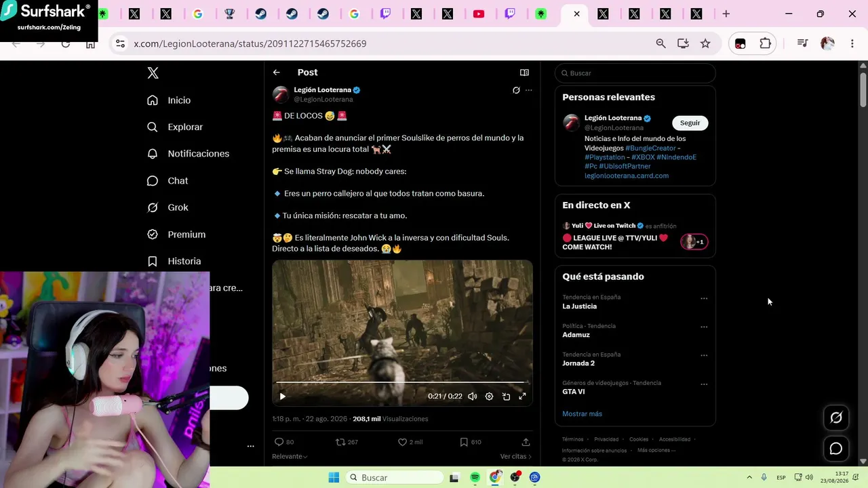The height and width of the screenshot is (488, 868).
Task: Open more options for GTA VI trend
Action: click(704, 384)
